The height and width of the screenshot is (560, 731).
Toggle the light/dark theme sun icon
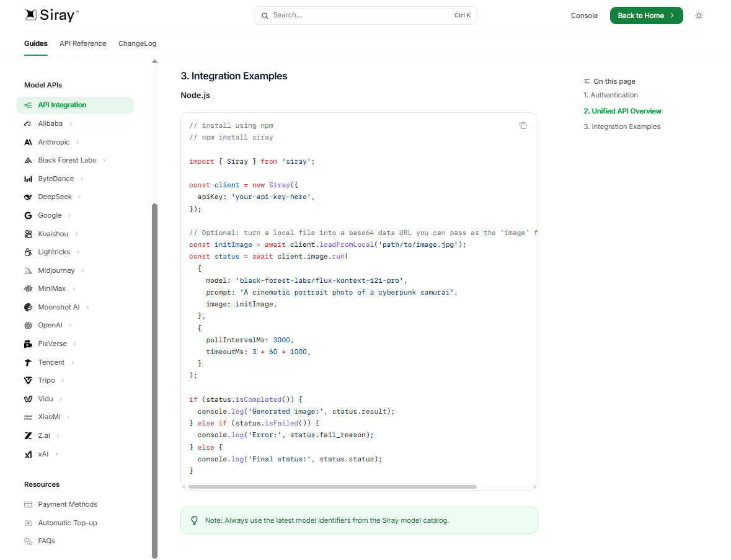point(698,16)
